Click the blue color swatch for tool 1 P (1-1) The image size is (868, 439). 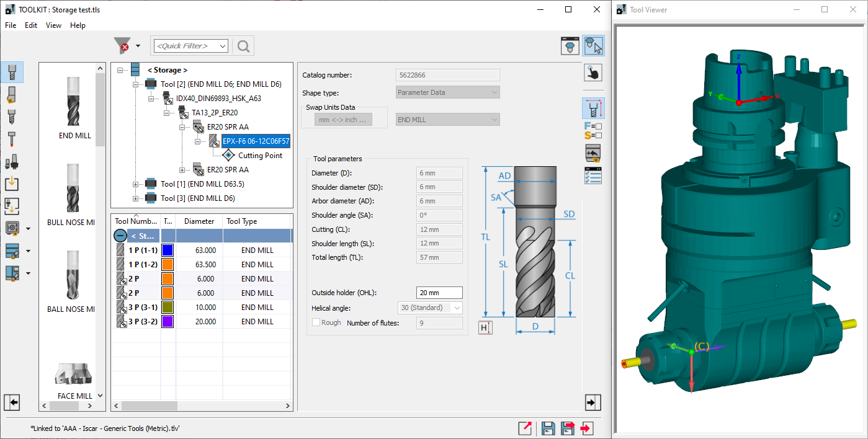tap(168, 251)
